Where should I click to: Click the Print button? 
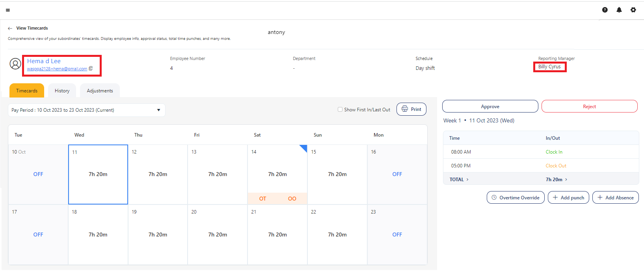pos(411,109)
